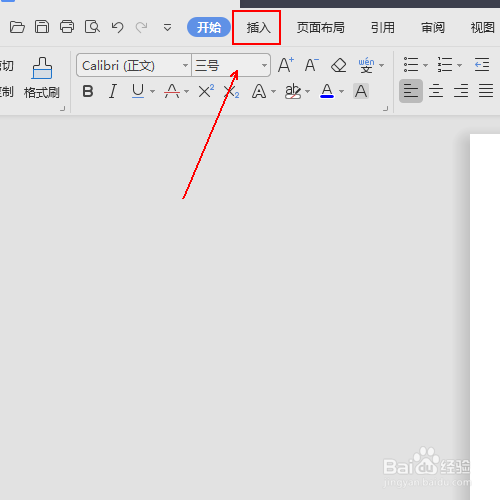Toggle strikethrough formatting
The image size is (500, 500).
(172, 91)
